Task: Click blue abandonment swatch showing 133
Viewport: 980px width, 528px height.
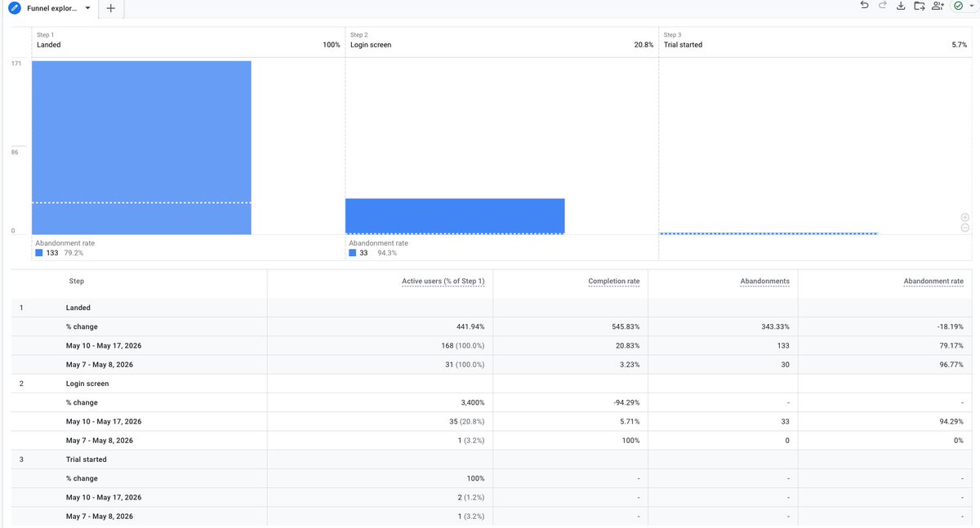Action: 39,253
